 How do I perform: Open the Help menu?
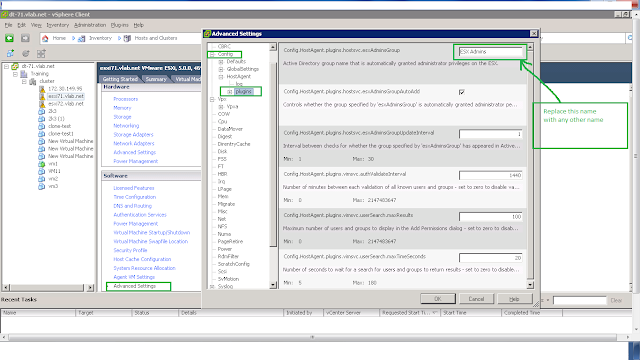(139, 25)
